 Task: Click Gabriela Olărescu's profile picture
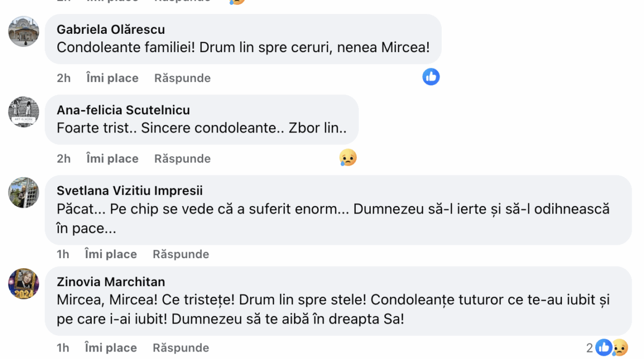coord(24,32)
